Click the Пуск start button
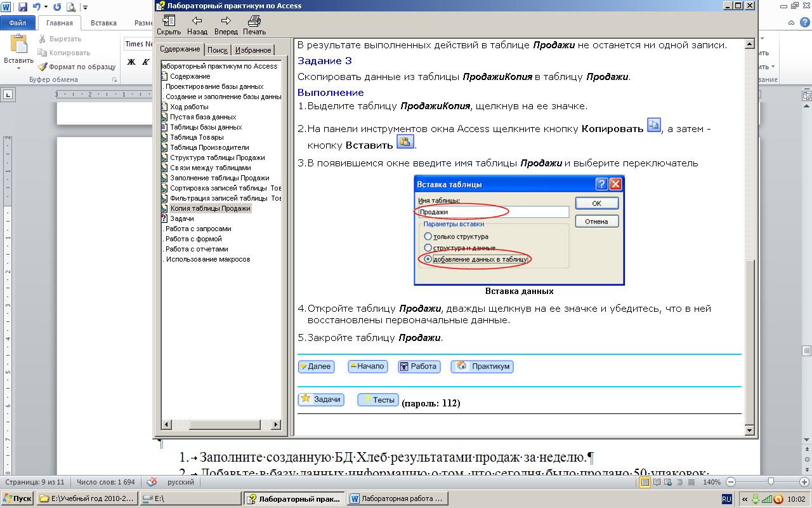Viewport: 812px width, 508px height. pyautogui.click(x=17, y=498)
